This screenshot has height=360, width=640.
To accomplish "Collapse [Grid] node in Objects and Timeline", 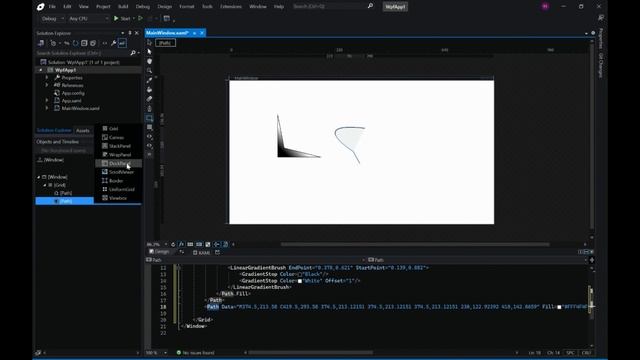I will pyautogui.click(x=45, y=185).
